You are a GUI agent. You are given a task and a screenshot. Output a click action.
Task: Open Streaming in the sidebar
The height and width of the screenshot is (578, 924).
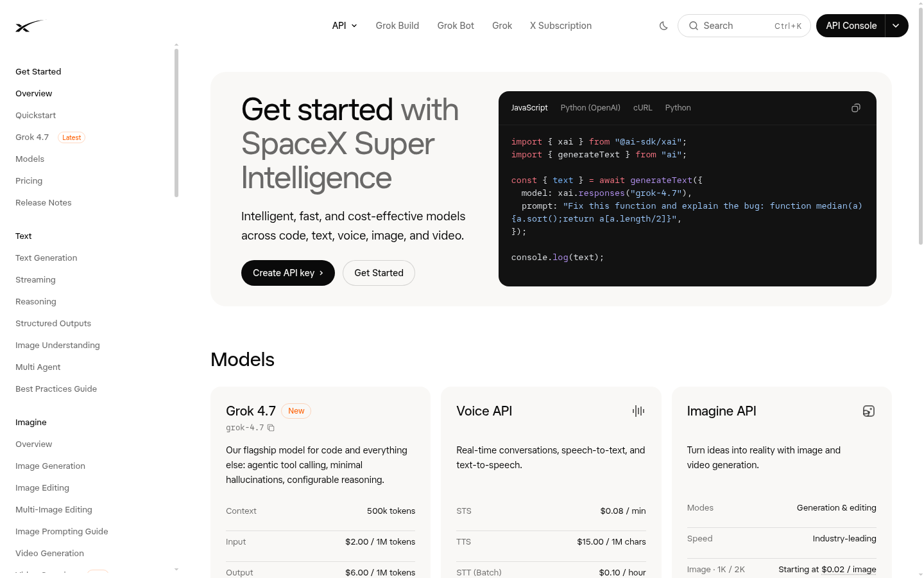click(35, 280)
